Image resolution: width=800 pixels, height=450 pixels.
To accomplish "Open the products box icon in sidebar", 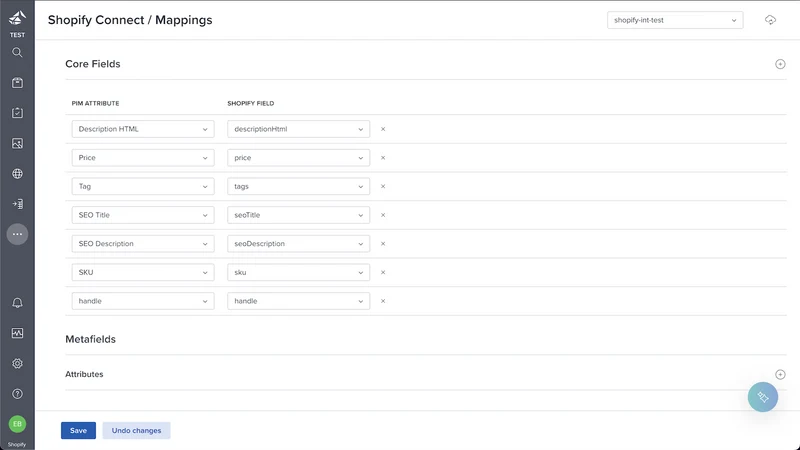I will [17, 83].
